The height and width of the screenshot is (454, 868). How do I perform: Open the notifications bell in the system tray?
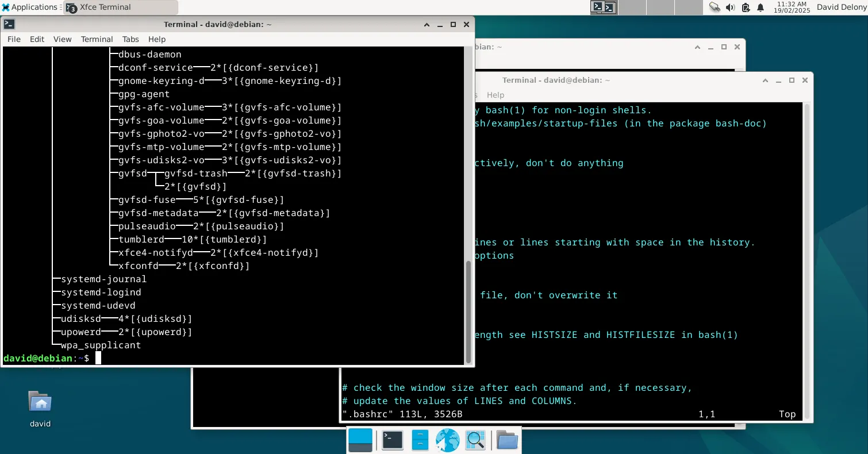coord(761,7)
